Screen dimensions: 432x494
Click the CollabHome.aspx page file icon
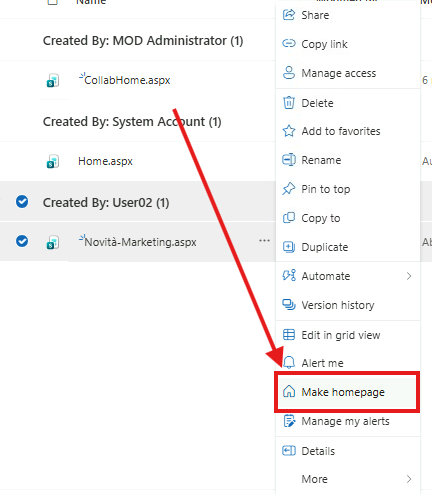point(53,81)
